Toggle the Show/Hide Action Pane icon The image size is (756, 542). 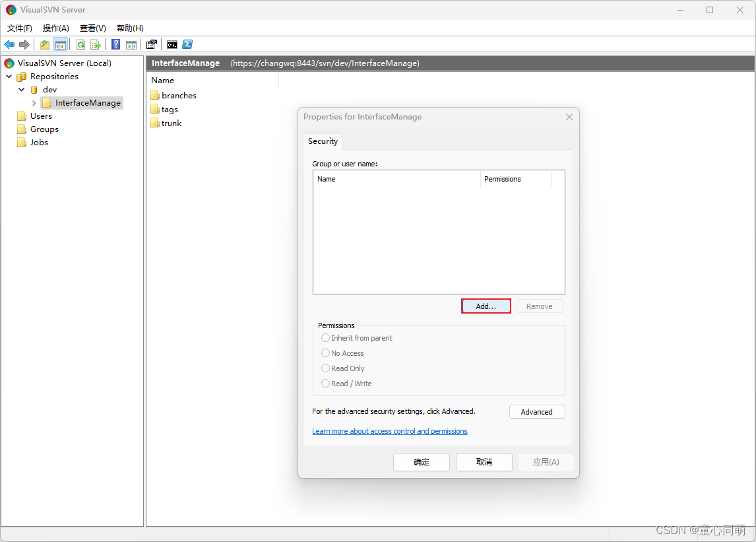click(131, 45)
